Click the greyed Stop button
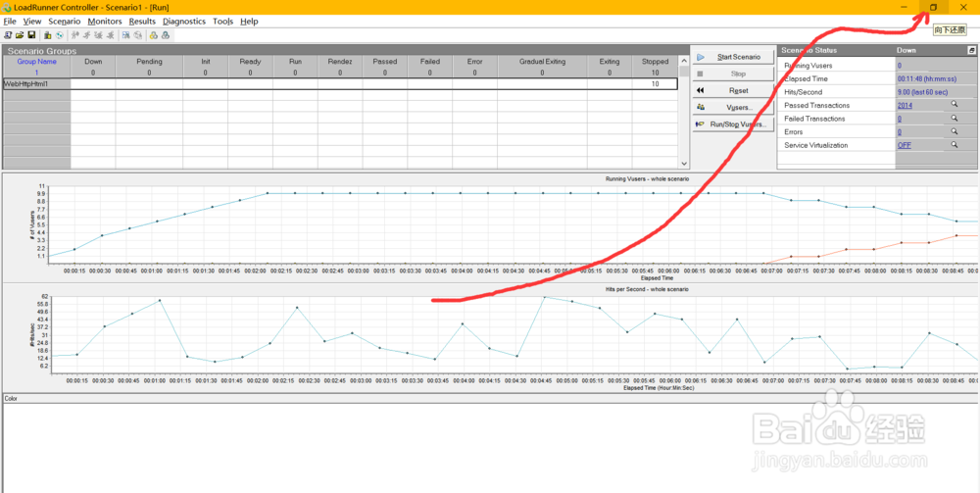This screenshot has height=493, width=980. 732,74
